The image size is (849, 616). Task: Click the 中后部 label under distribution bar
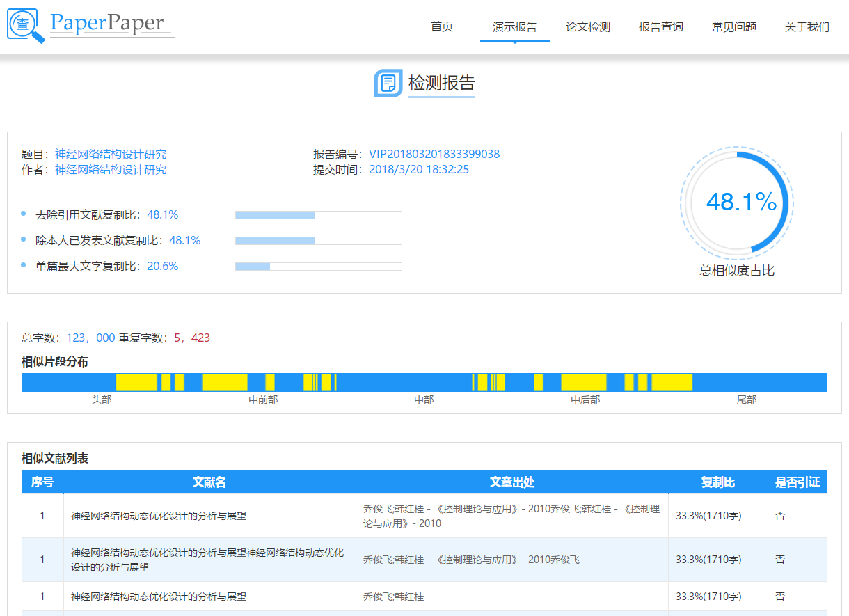[x=585, y=400]
